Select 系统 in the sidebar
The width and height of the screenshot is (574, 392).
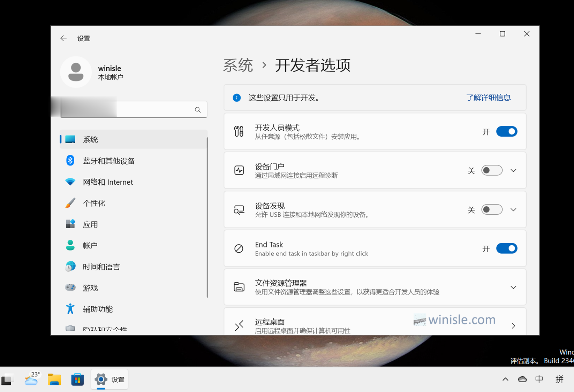134,139
